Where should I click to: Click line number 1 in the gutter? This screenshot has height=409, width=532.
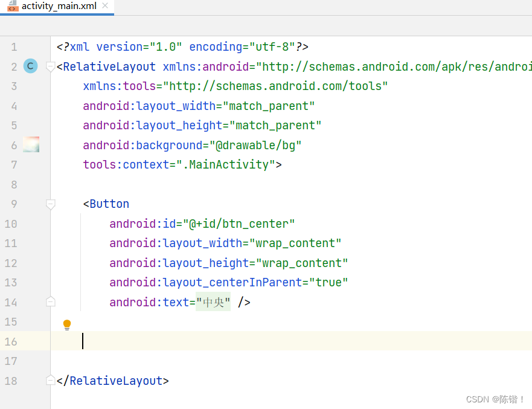(x=14, y=47)
